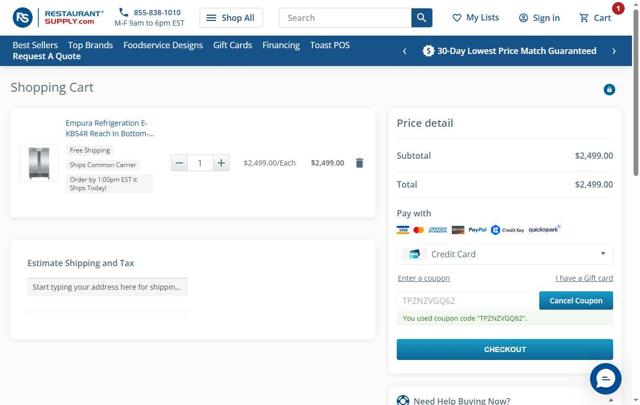Click the 30-Day Lowest Price Match banner
The image size is (640, 405).
point(509,51)
